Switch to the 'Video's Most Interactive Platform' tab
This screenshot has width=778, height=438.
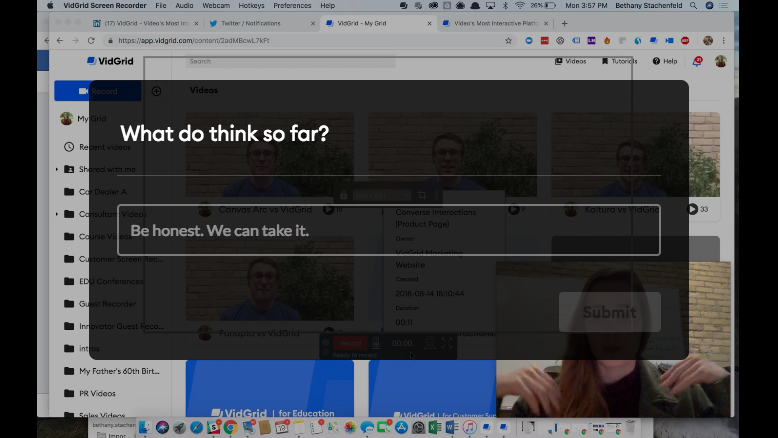[x=495, y=23]
